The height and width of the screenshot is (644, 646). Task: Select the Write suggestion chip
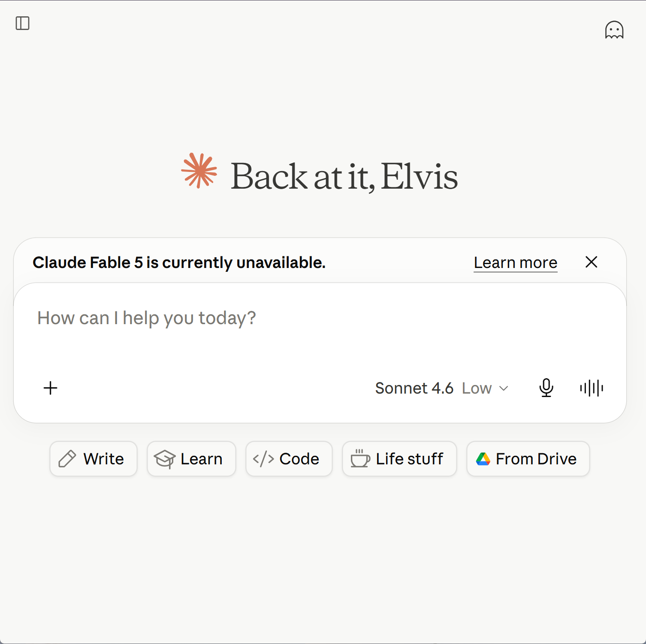point(94,459)
